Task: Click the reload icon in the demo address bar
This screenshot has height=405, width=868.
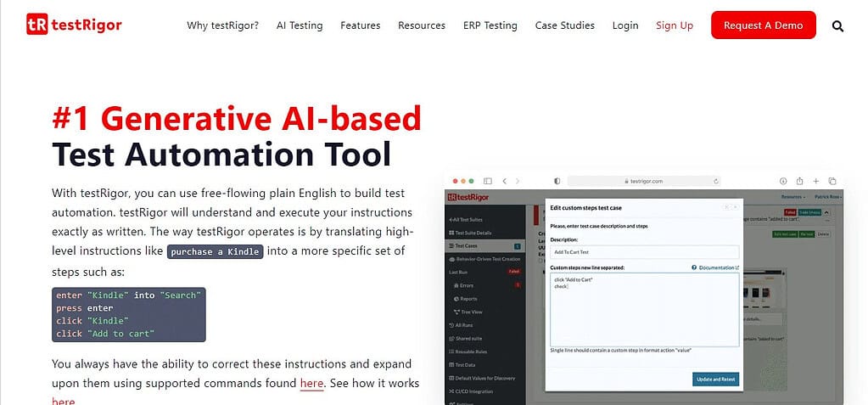Action: (x=716, y=181)
